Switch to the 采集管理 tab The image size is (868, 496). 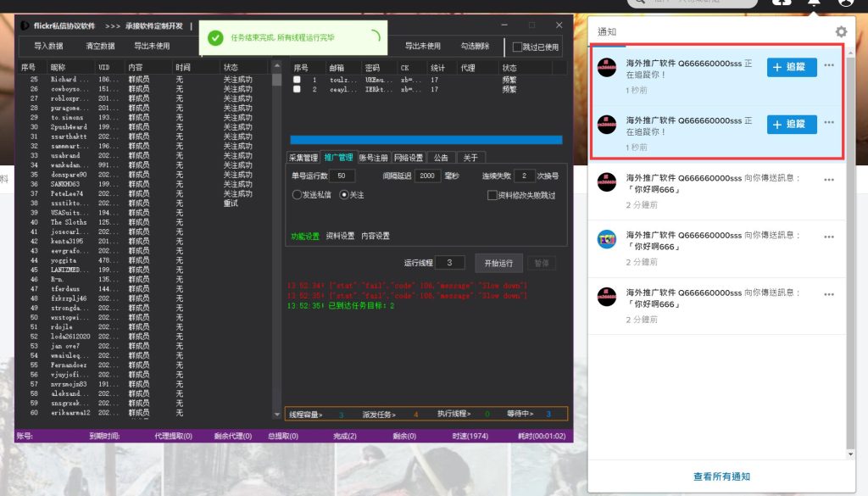point(303,158)
